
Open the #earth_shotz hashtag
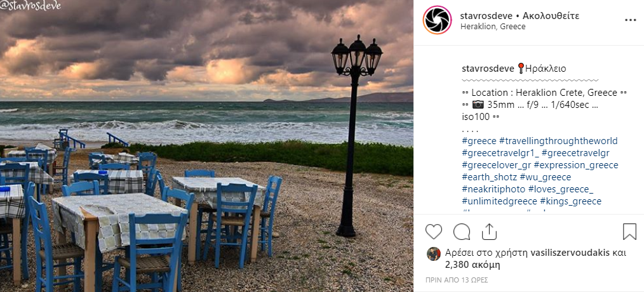coord(489,177)
